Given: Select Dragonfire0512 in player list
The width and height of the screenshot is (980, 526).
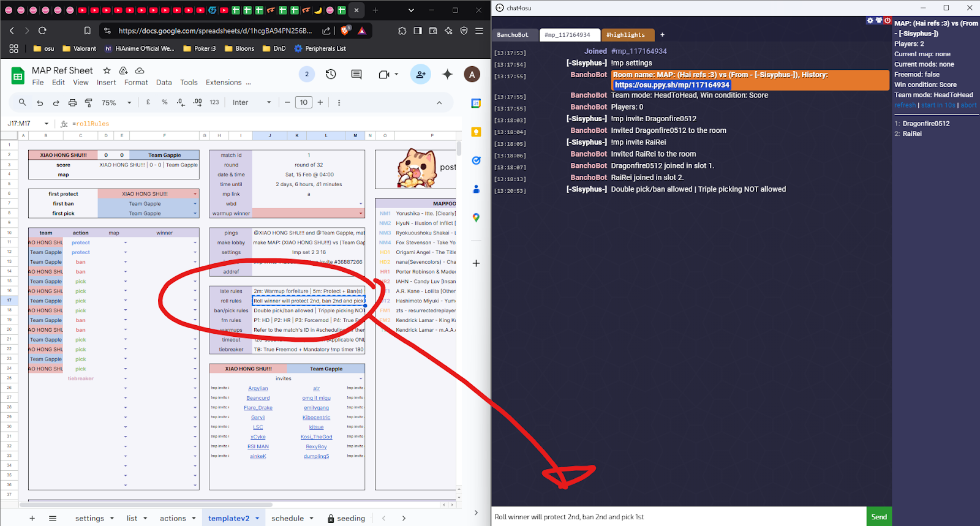Looking at the screenshot, I should point(925,124).
